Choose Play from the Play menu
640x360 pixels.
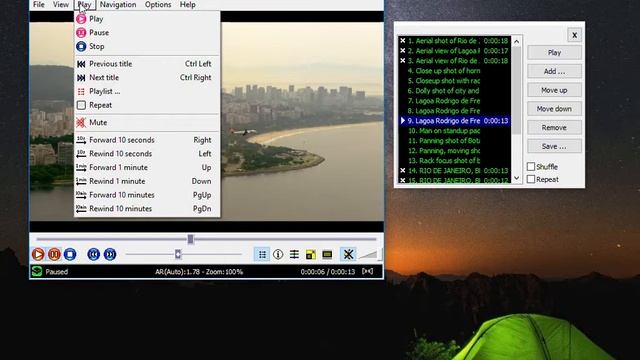point(147,19)
